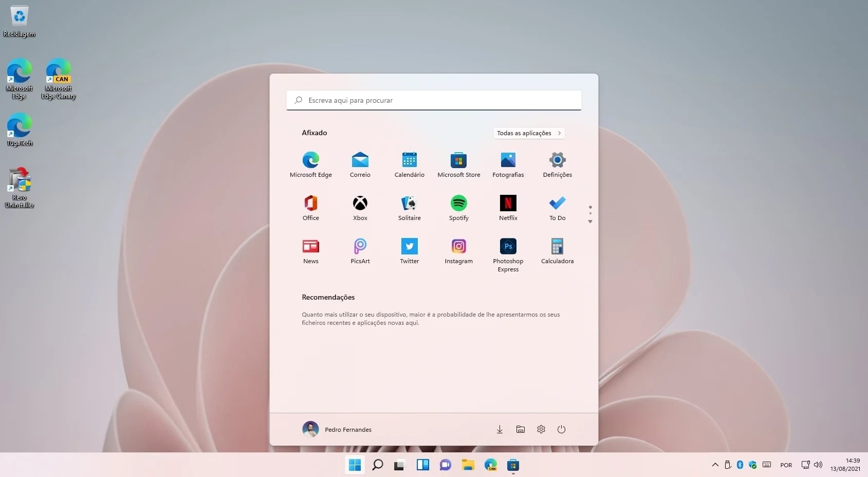868x477 pixels.
Task: Open Pedro Fernandes user account menu
Action: click(x=337, y=429)
